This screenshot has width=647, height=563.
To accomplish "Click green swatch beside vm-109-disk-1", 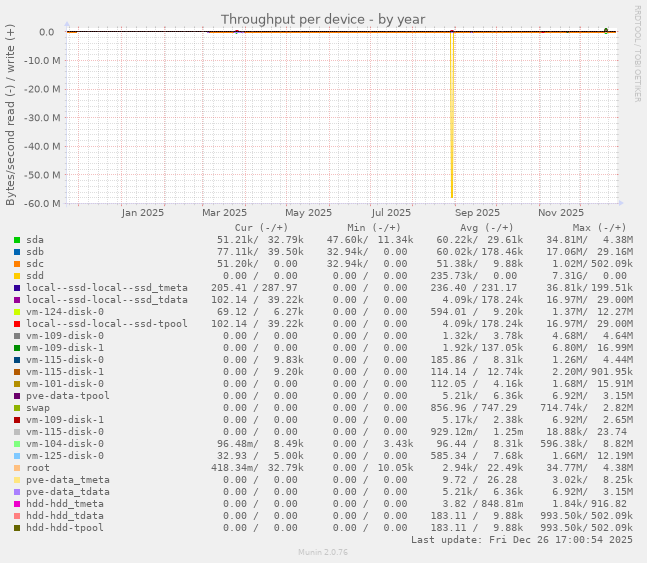I will click(17, 348).
